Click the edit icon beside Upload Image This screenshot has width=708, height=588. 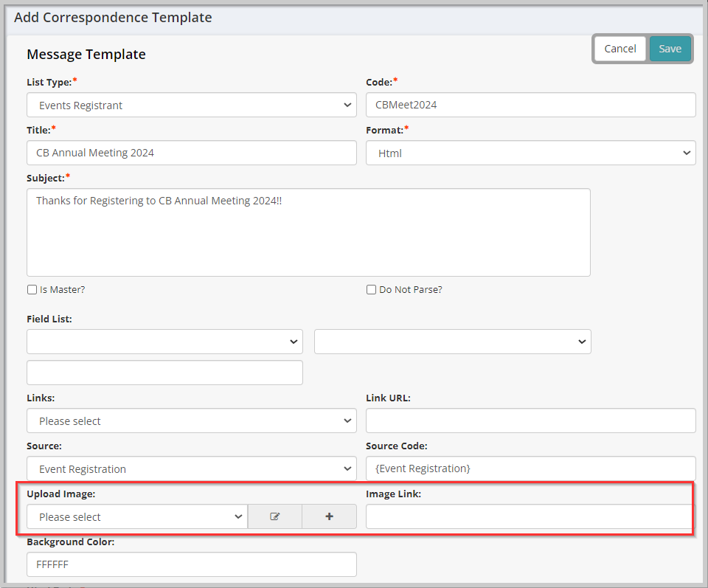pyautogui.click(x=274, y=516)
